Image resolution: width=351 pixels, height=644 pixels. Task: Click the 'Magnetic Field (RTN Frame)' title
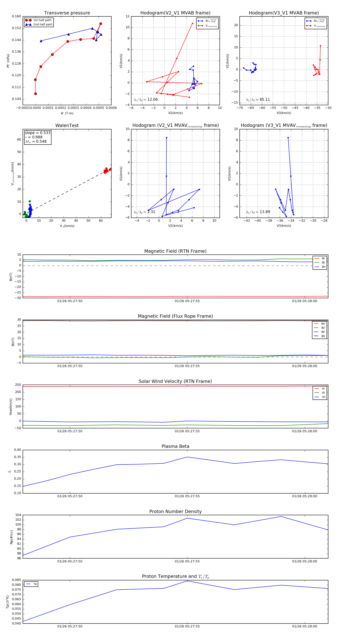click(175, 251)
